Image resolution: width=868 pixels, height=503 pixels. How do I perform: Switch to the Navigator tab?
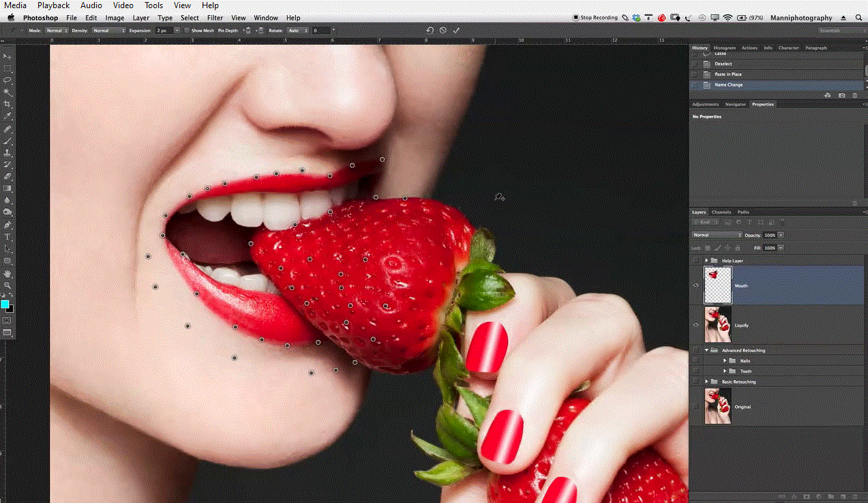click(x=735, y=104)
